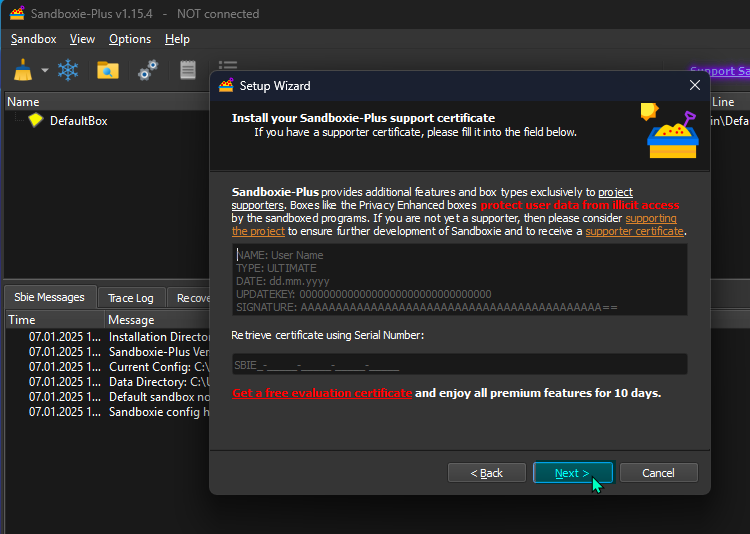750x534 pixels.
Task: Focus the certificate text field
Action: (x=460, y=280)
